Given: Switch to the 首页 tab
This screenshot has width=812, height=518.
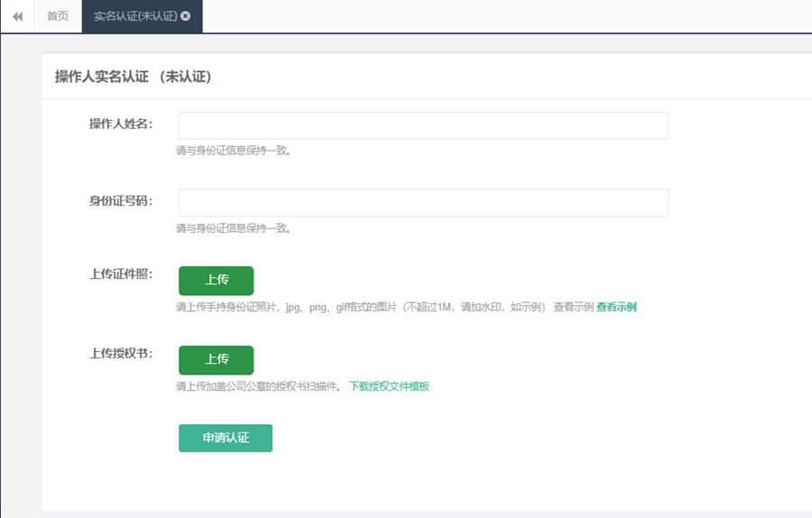Looking at the screenshot, I should 58,16.
